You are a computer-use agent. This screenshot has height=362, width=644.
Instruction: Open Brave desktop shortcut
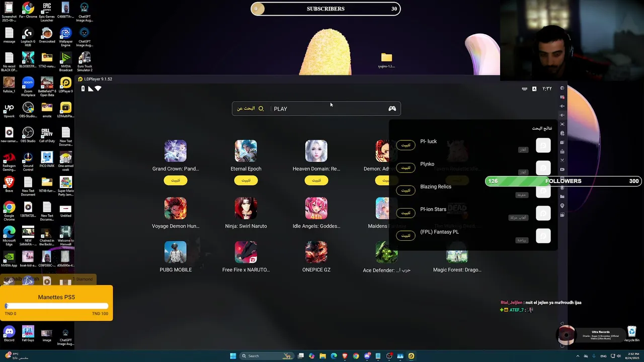(x=9, y=185)
